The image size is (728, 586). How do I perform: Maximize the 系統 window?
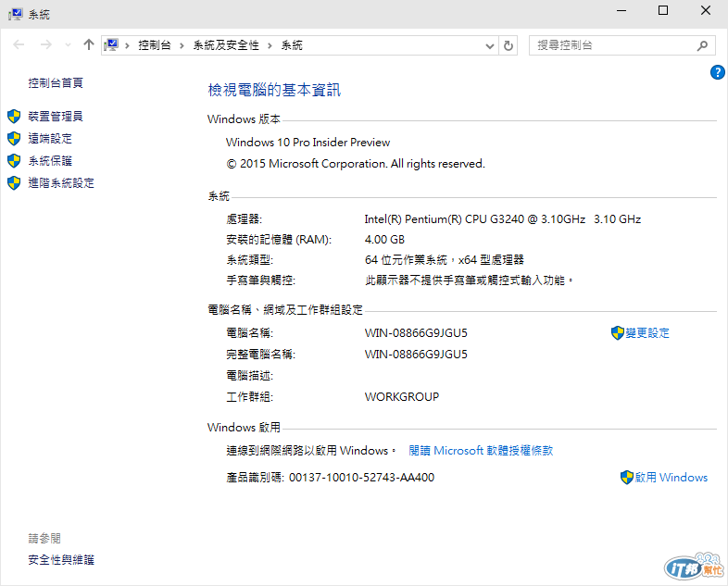(x=663, y=11)
